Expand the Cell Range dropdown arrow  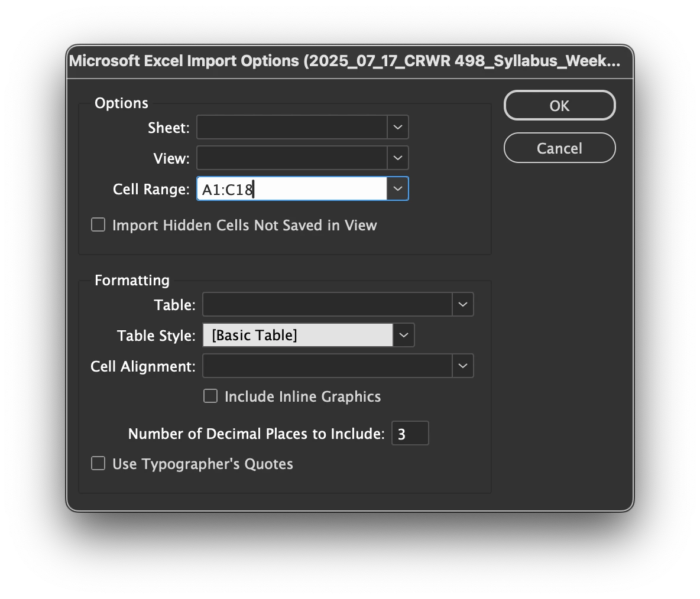pyautogui.click(x=398, y=188)
